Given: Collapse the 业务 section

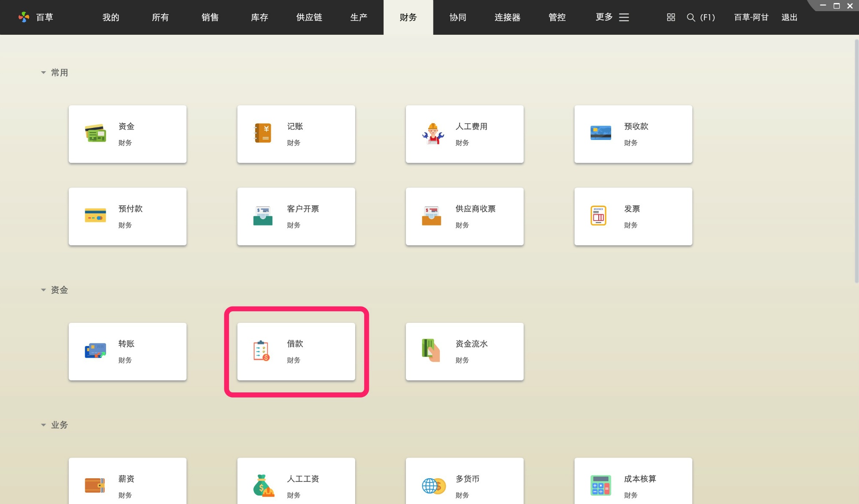Looking at the screenshot, I should coord(43,425).
